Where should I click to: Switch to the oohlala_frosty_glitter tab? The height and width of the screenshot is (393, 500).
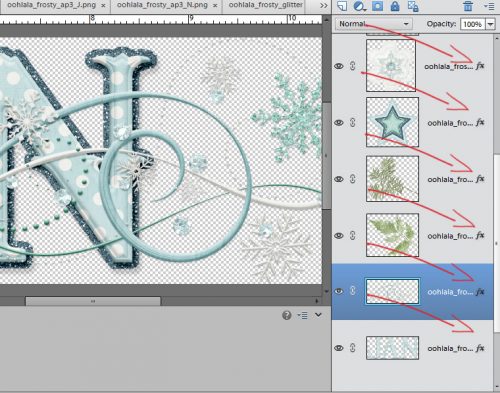click(266, 5)
